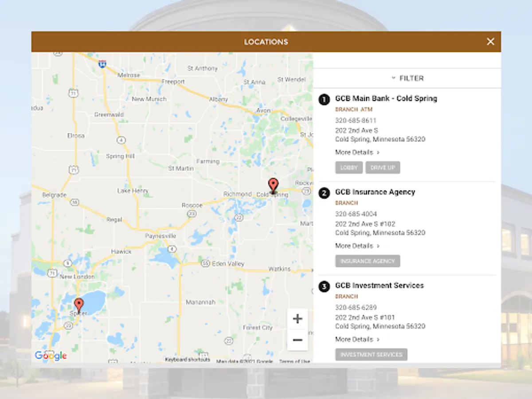The image size is (532, 399).
Task: Click the Watkins label on map
Action: pos(279,269)
